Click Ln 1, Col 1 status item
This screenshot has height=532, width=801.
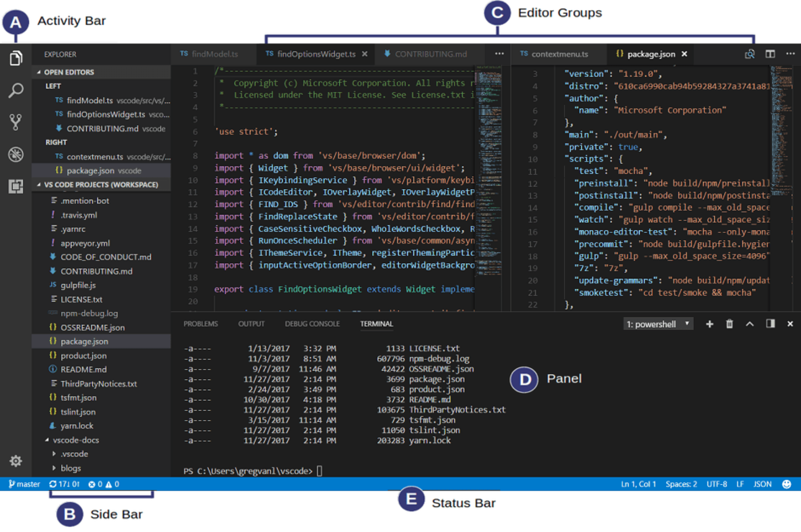click(638, 484)
